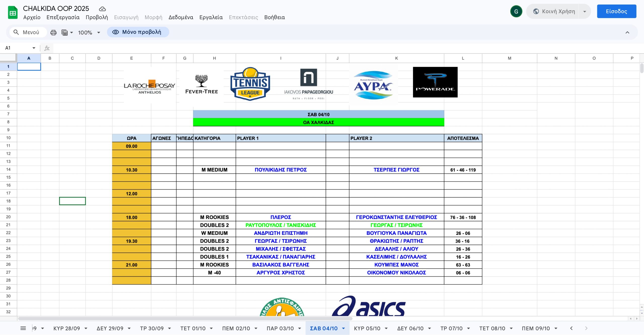Click the print icon in toolbar
Viewport: 644px width, 335px height.
(53, 32)
